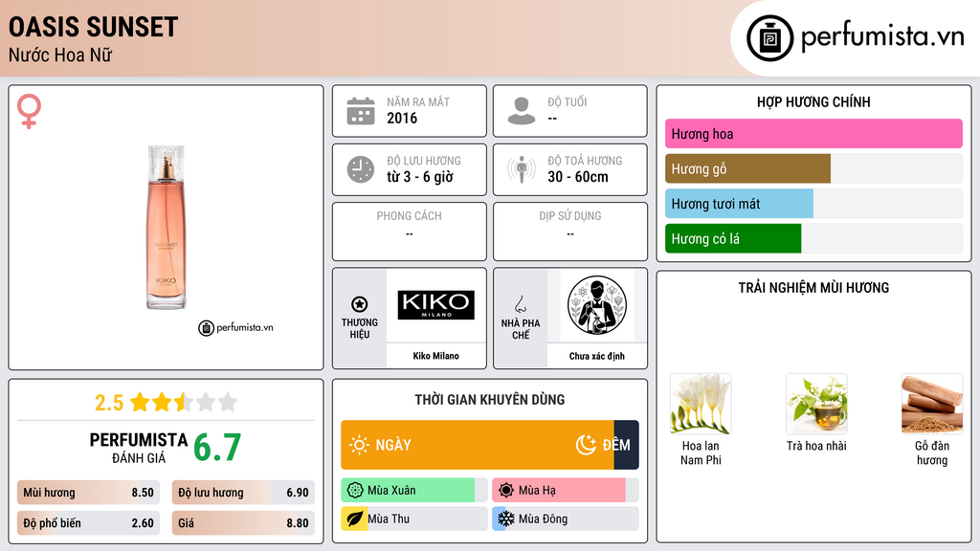Viewport: 980px width, 551px height.
Task: Click the OASIS SUNSET title
Action: pyautogui.click(x=93, y=27)
